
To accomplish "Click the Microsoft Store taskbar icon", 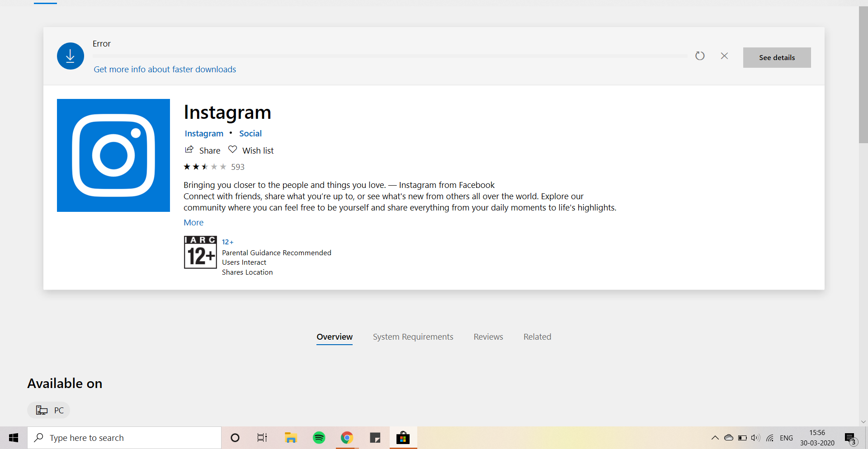I will 403,438.
